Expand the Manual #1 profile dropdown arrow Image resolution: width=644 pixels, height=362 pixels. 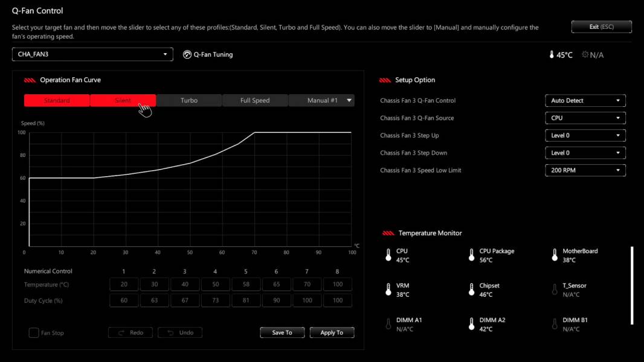(x=349, y=100)
